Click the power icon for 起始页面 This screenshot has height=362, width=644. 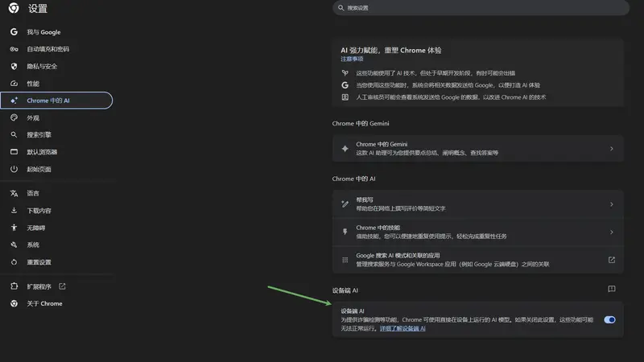click(x=14, y=169)
